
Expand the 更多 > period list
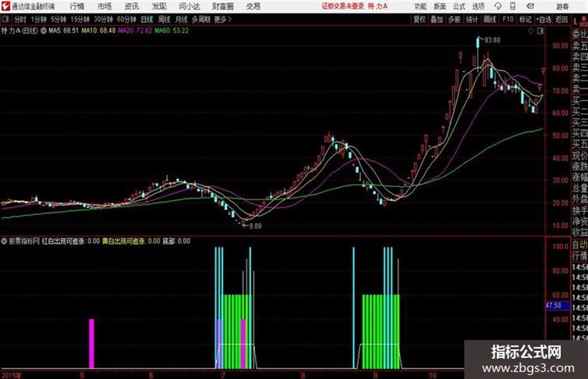tap(223, 19)
